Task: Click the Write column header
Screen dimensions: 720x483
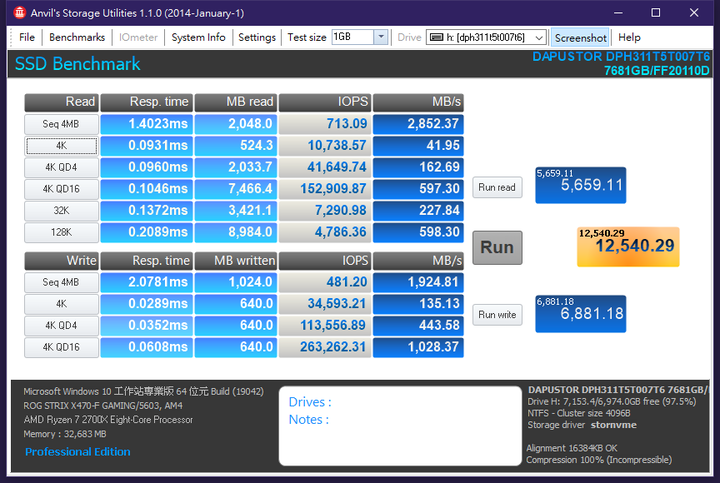Action: 62,261
